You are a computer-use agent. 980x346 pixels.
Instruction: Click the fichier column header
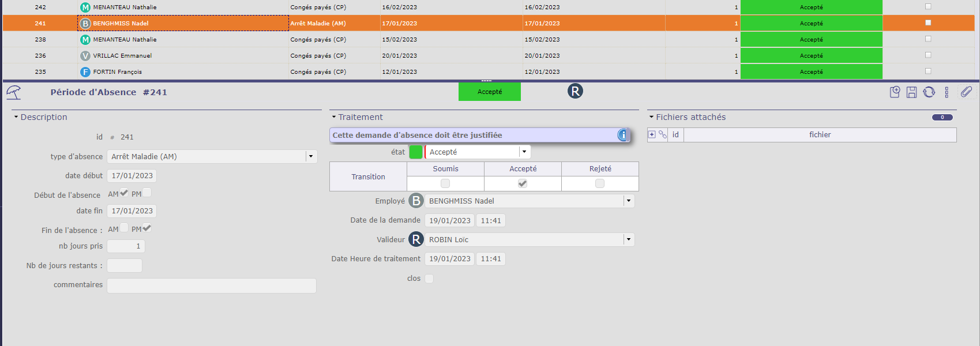pos(820,135)
